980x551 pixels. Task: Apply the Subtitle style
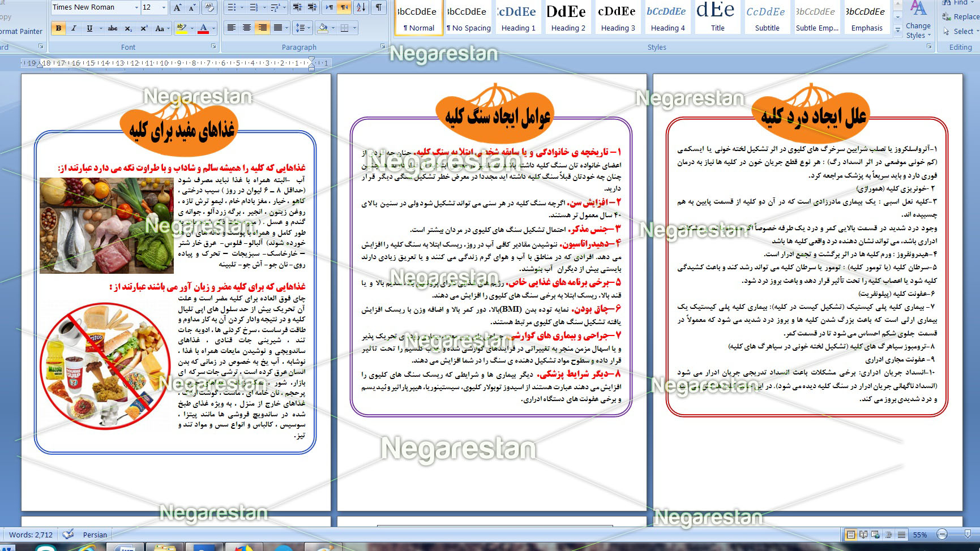(767, 18)
